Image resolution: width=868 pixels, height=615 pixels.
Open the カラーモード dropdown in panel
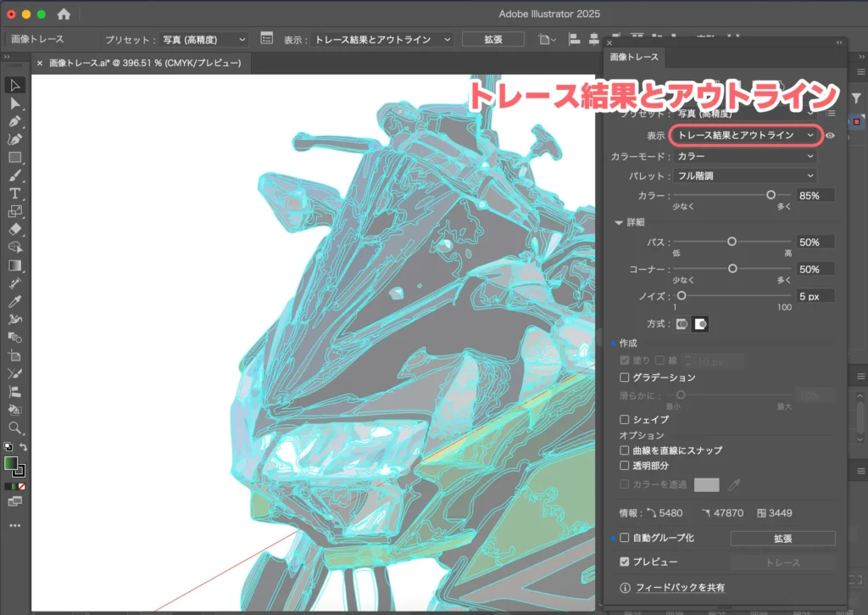tap(743, 157)
